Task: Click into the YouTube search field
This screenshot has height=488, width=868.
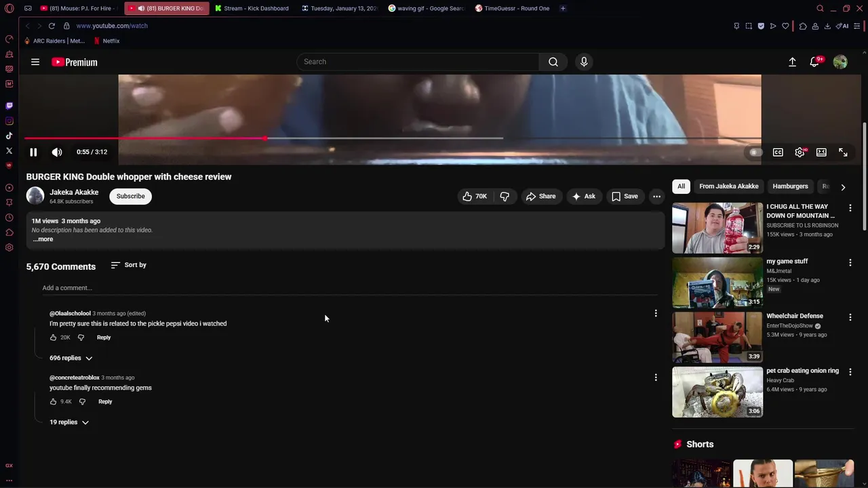Action: tap(418, 62)
